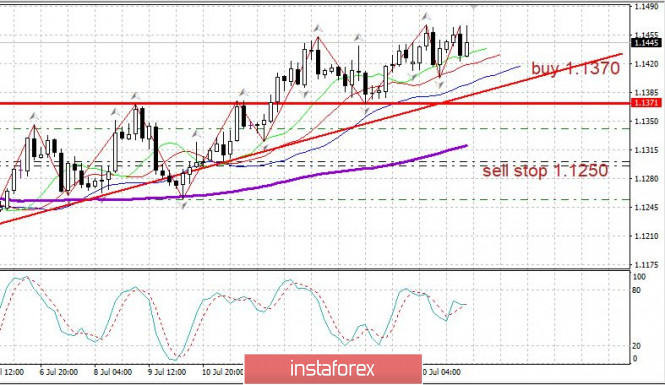Viewport: 665px width, 385px height.
Task: Click the '6 Jul 20:00' time axis label
Action: click(59, 372)
